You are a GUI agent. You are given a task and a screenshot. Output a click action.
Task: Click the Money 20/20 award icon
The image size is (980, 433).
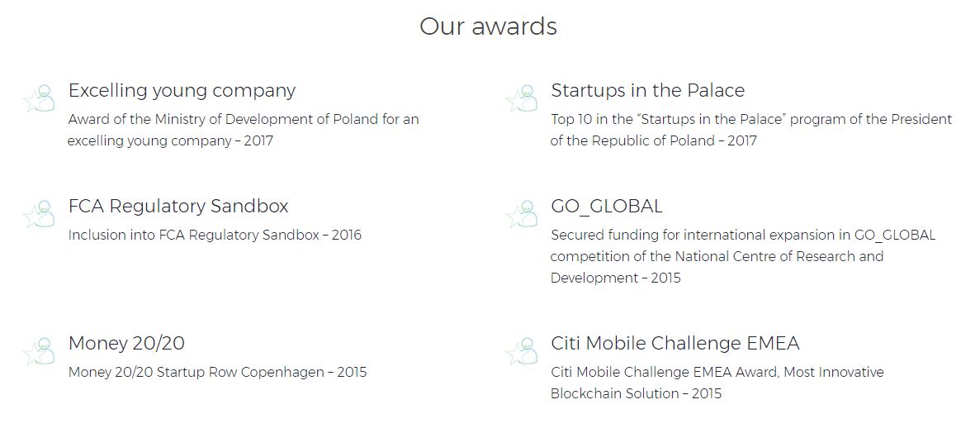39,351
